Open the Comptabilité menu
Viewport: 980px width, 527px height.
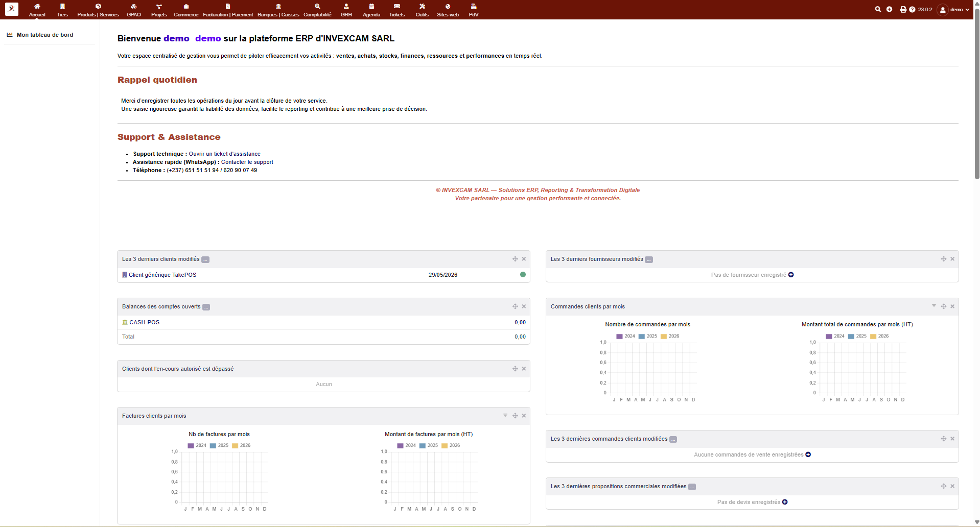click(x=317, y=10)
